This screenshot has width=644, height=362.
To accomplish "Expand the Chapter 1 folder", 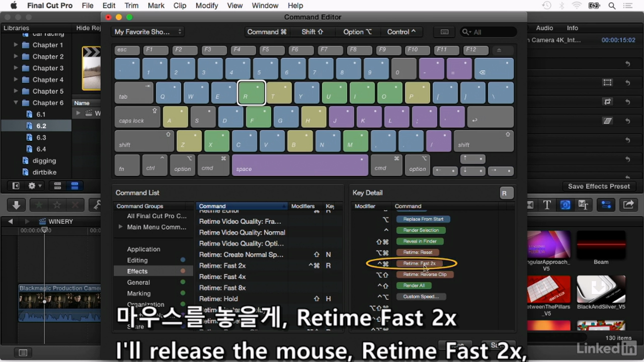I will tap(16, 45).
